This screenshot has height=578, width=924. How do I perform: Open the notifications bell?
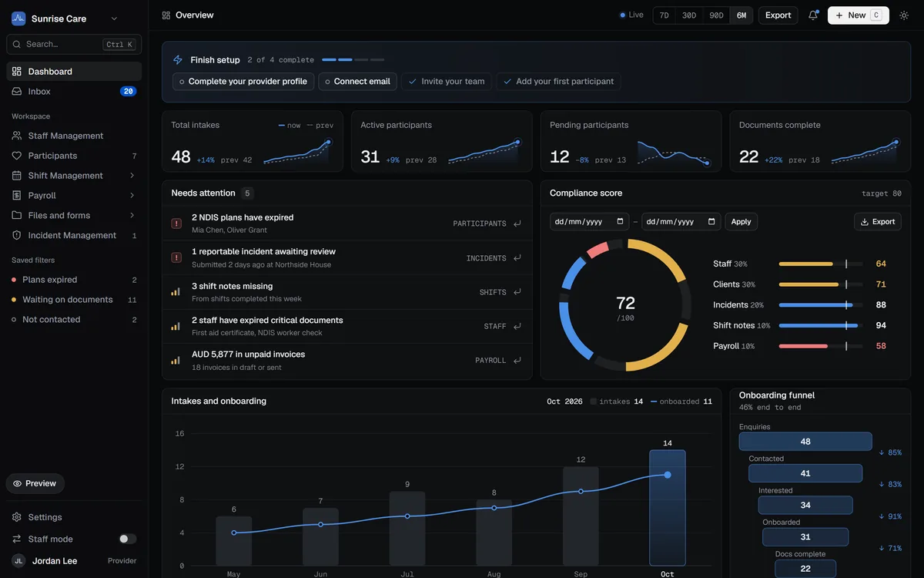point(813,15)
